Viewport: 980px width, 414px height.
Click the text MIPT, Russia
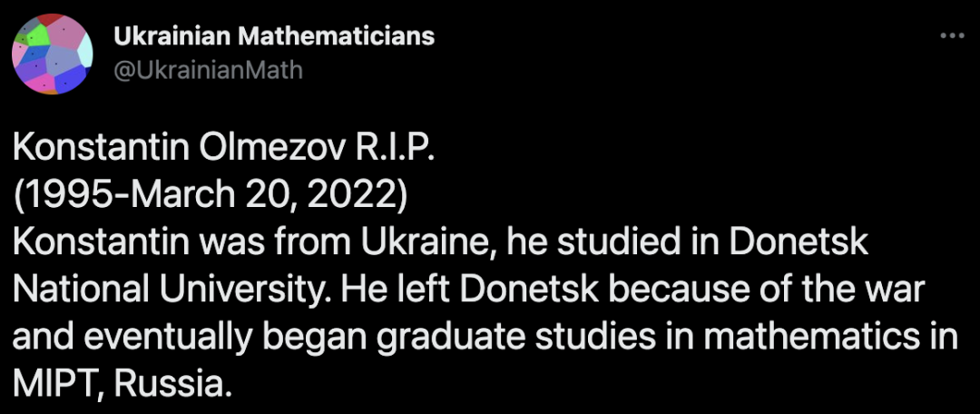tap(118, 381)
